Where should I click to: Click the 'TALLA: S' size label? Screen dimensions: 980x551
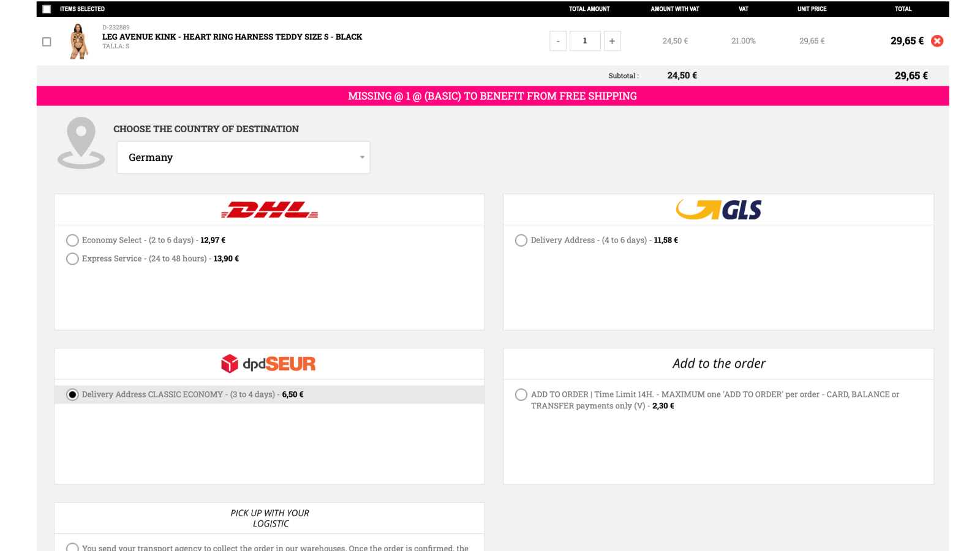pos(116,47)
